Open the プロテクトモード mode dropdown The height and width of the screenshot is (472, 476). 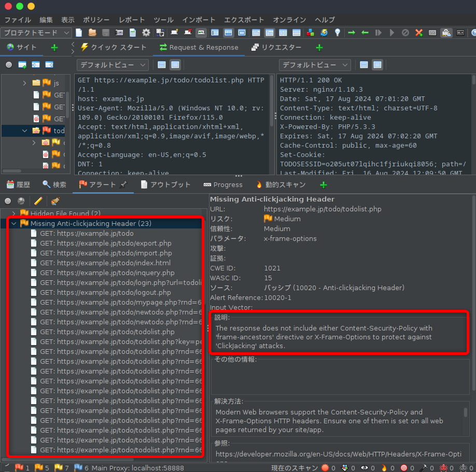[36, 33]
